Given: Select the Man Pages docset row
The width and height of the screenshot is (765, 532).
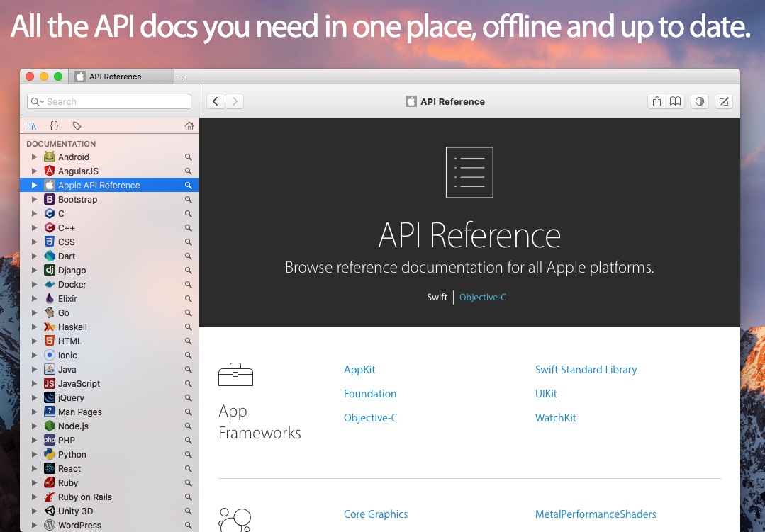Looking at the screenshot, I should 109,412.
